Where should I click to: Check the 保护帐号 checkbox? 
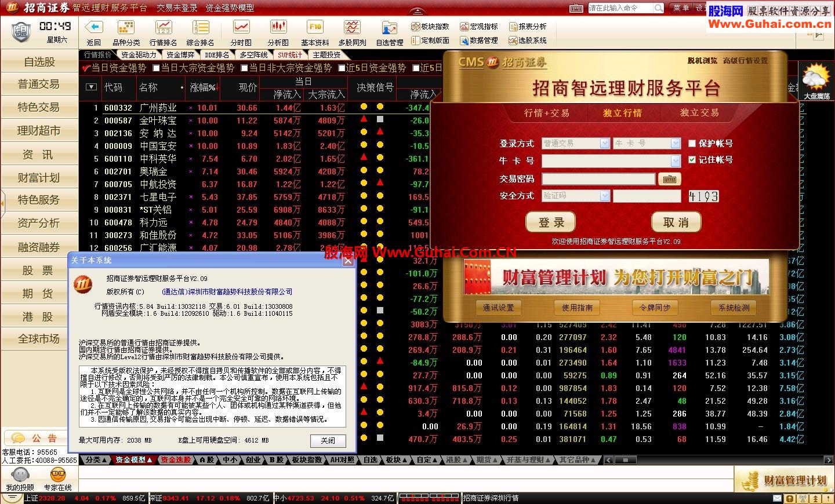point(692,143)
